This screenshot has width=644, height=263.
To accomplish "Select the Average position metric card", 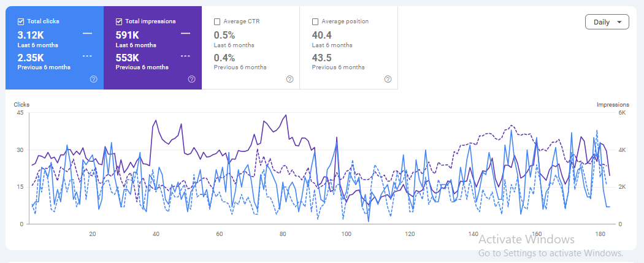I will point(348,48).
